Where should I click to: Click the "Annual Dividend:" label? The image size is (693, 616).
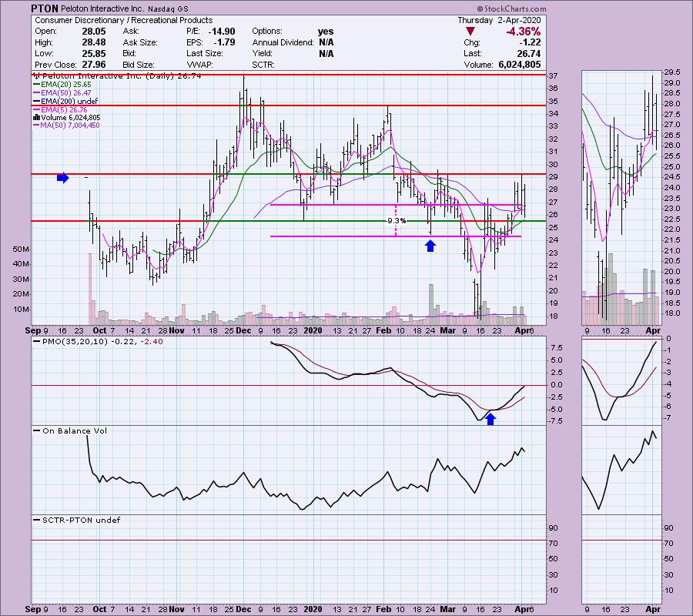pyautogui.click(x=283, y=42)
